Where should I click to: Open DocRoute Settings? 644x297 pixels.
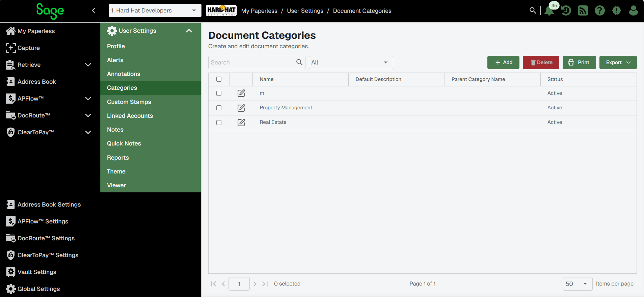[x=41, y=238]
